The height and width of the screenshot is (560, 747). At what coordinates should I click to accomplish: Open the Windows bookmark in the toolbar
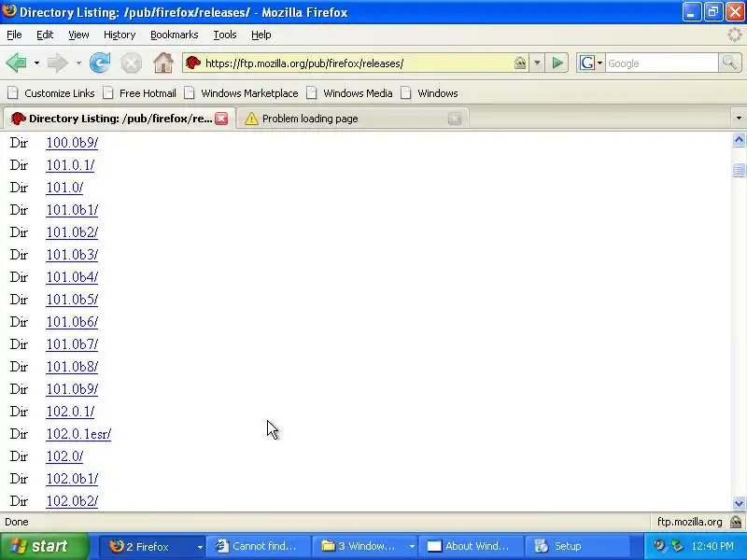(x=430, y=93)
